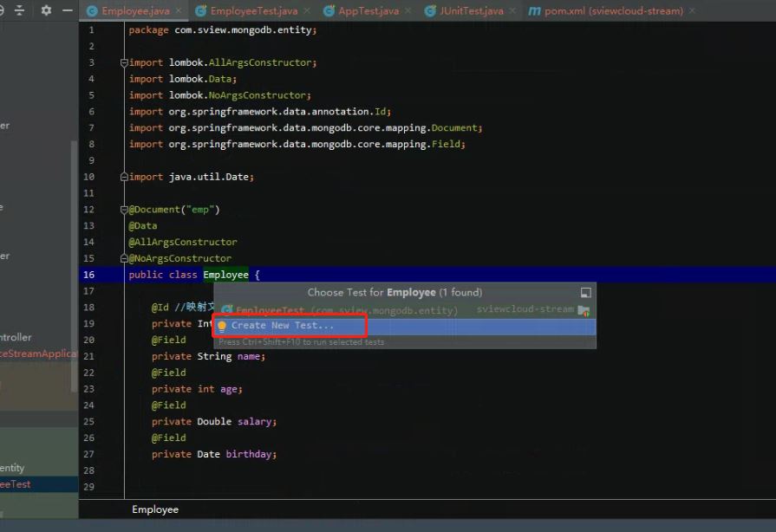Screen dimensions: 776x532
Task: Click the NoArgsConstructor import on line 5
Action: click(x=219, y=95)
